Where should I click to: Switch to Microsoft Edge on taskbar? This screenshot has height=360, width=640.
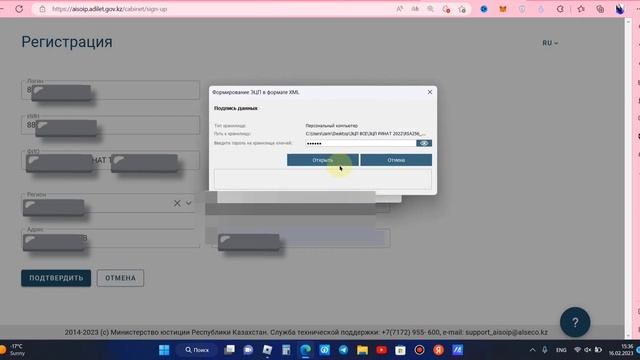pyautogui.click(x=305, y=350)
